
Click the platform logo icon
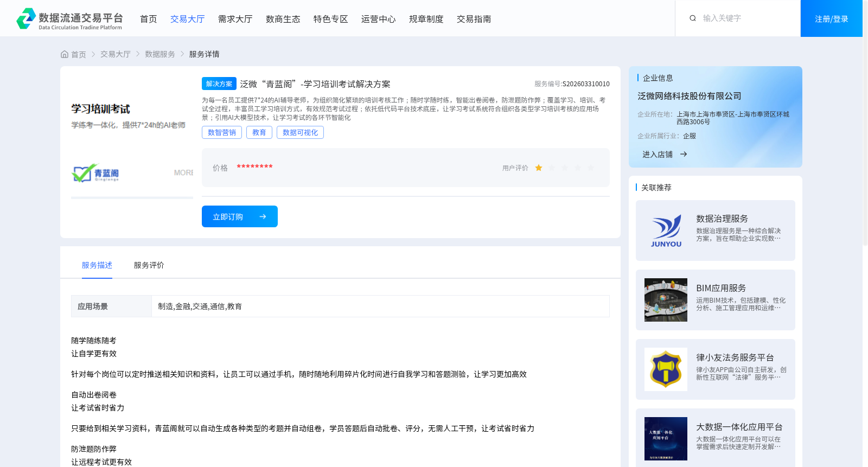click(26, 18)
